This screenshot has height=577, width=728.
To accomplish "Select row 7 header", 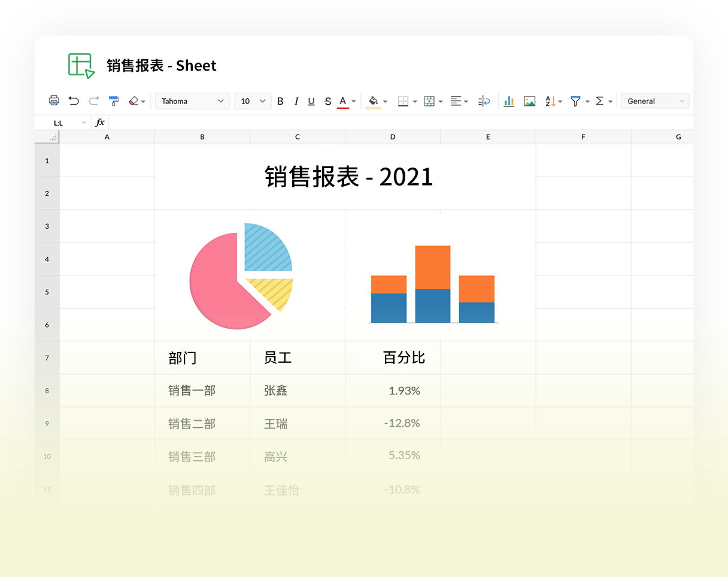I will tap(47, 358).
